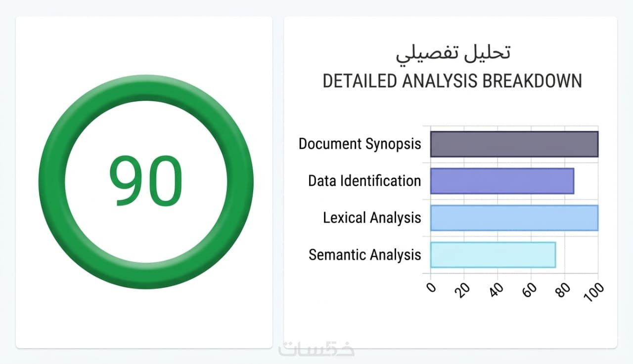633x364 pixels.
Task: Click the light blue Lexical Analysis bar
Action: tap(514, 218)
